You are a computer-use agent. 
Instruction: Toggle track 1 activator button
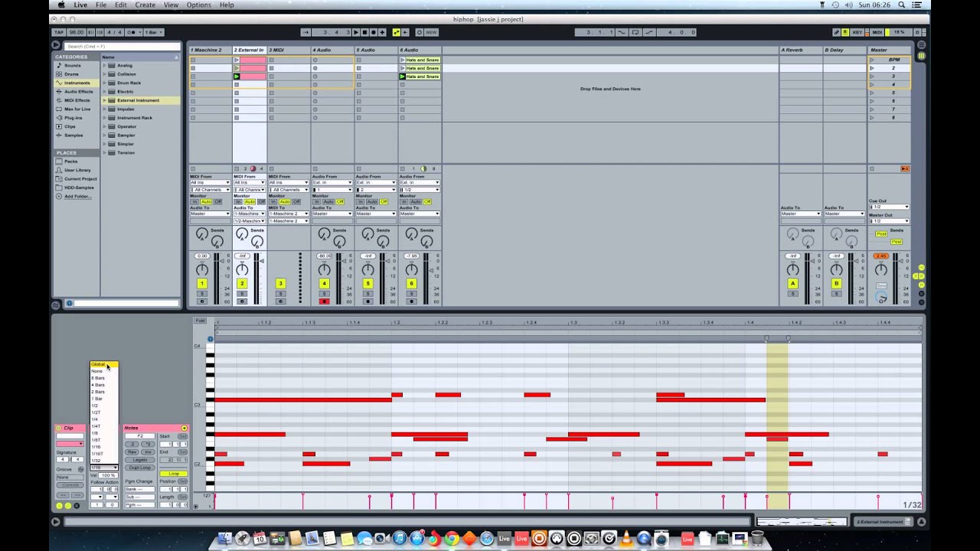(201, 283)
